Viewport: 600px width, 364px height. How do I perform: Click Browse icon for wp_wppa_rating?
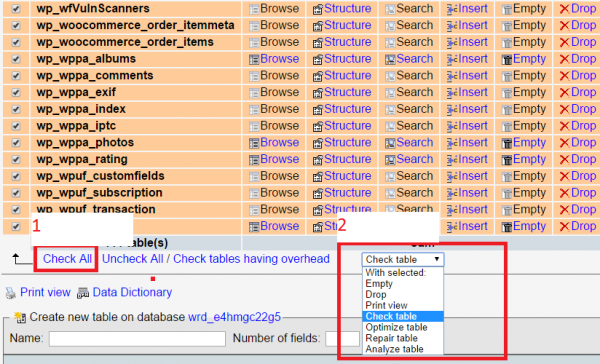click(x=254, y=160)
